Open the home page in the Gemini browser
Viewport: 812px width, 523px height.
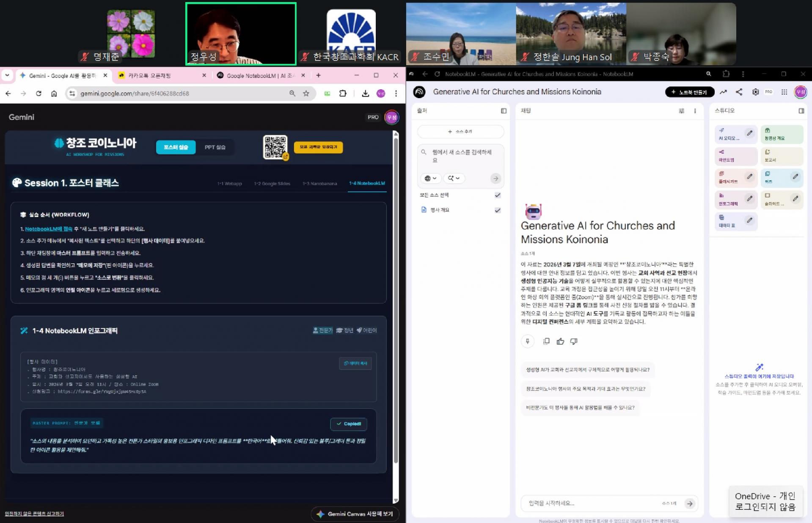click(54, 94)
